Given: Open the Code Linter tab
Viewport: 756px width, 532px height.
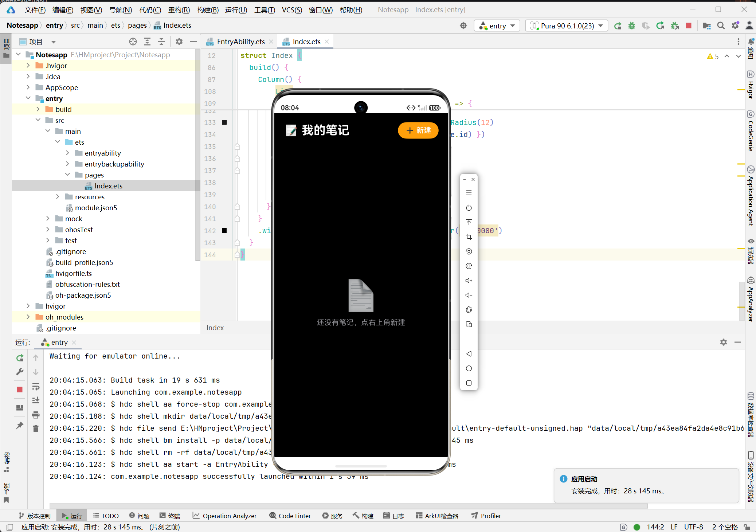Looking at the screenshot, I should (290, 516).
